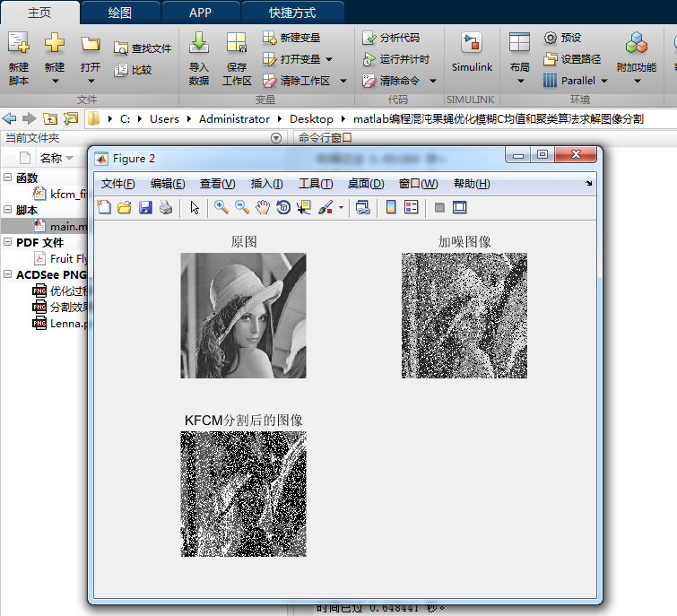Click Administrator in the address path

[234, 118]
